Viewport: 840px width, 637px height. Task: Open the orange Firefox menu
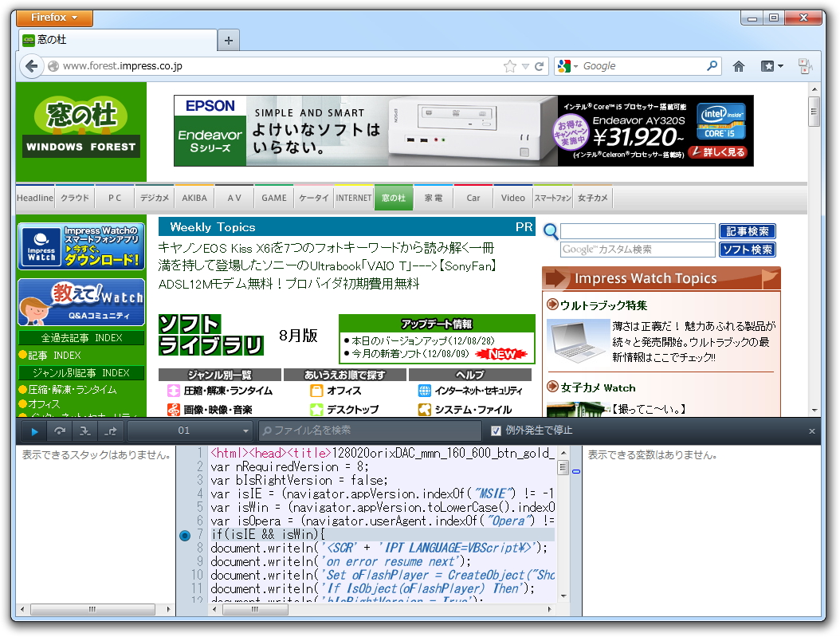click(x=53, y=17)
